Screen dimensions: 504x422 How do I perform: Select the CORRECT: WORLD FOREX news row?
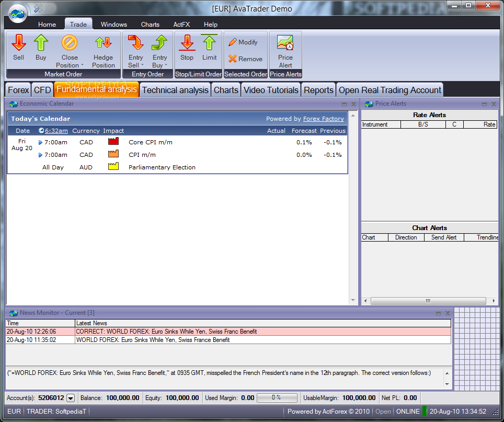click(x=228, y=332)
